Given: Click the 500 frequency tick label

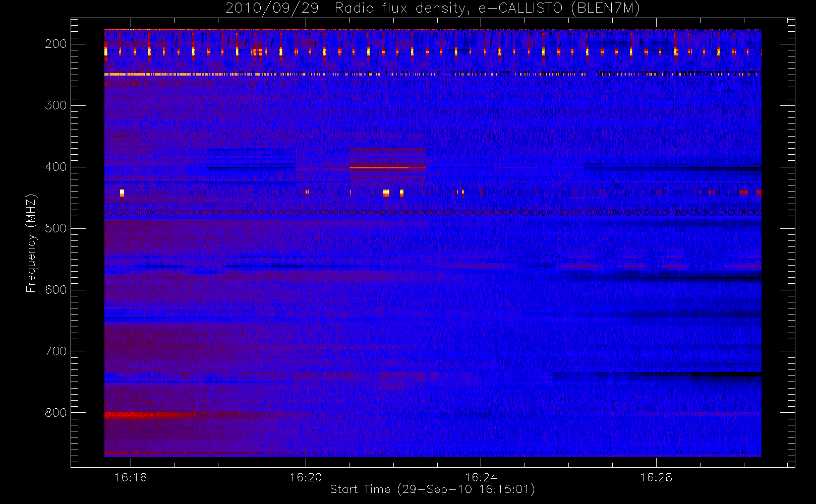Looking at the screenshot, I should 56,228.
